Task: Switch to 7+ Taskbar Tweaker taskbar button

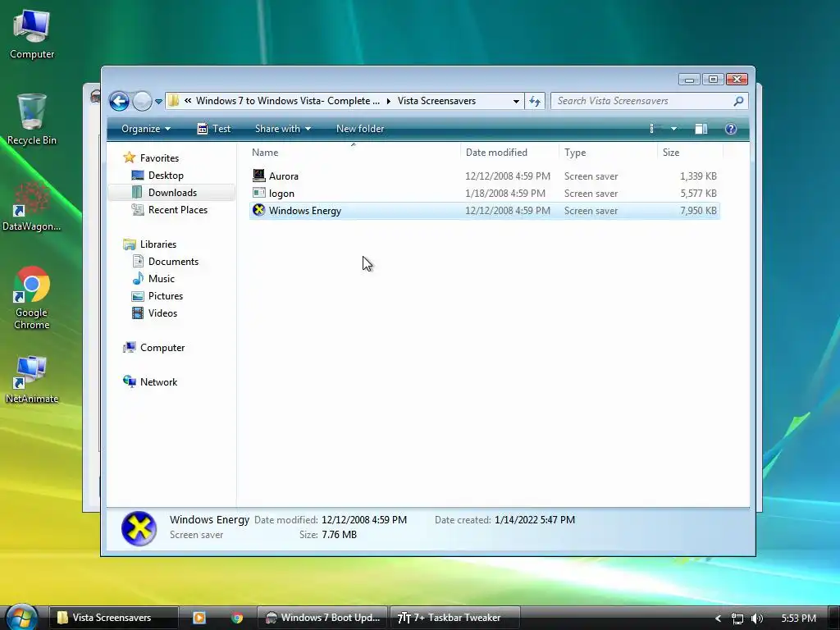Action: 454,618
